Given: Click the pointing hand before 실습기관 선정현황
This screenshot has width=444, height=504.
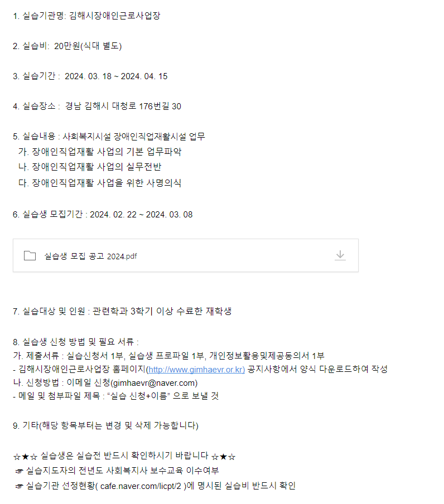Looking at the screenshot, I should (20, 486).
